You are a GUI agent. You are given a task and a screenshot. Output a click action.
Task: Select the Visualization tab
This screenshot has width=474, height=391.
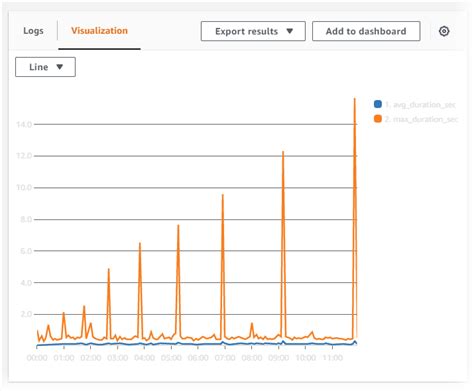pos(99,31)
